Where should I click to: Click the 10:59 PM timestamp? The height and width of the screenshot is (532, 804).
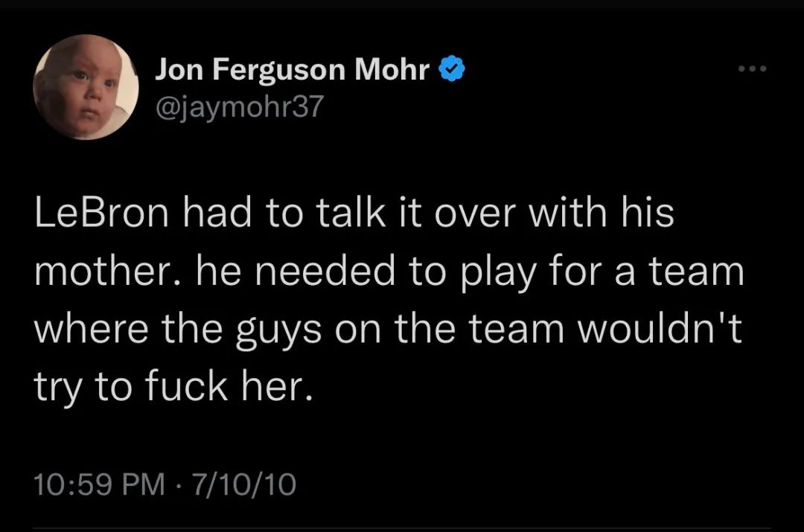tap(100, 484)
